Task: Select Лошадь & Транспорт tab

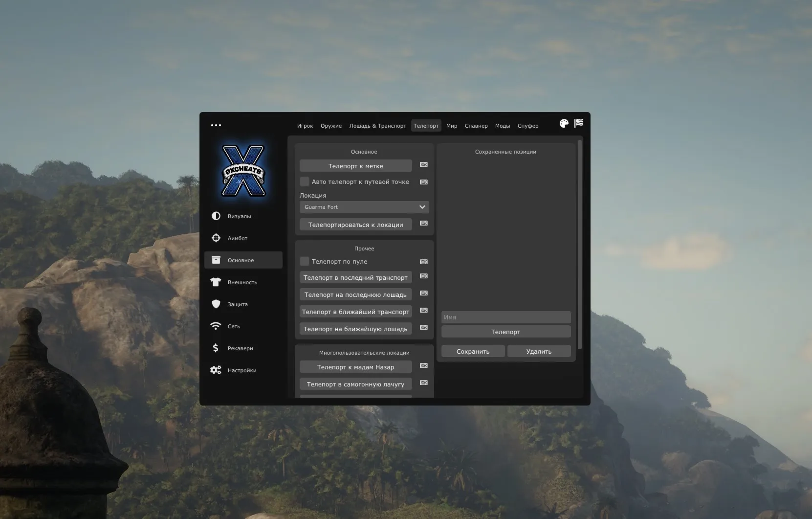Action: tap(377, 126)
